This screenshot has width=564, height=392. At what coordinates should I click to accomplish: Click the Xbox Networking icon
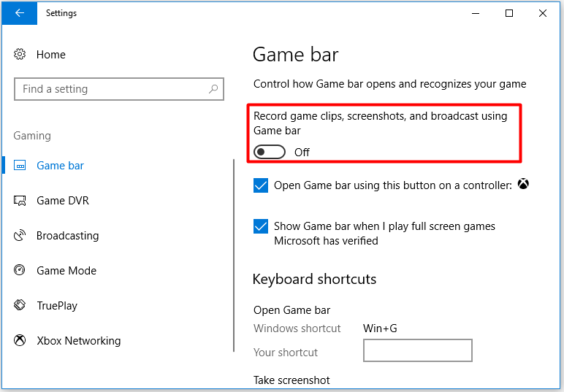click(x=20, y=340)
